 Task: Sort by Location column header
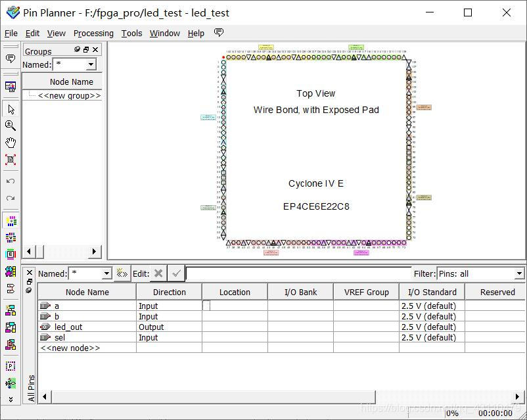(x=235, y=292)
